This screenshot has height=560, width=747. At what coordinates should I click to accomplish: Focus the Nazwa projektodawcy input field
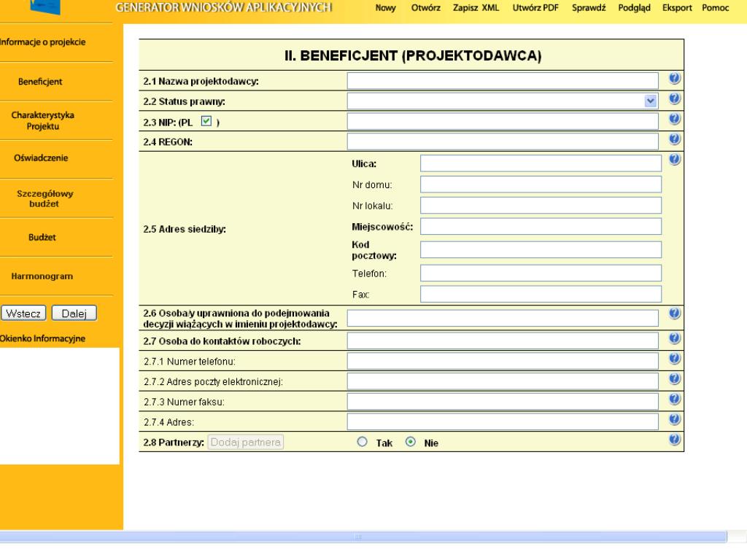(x=503, y=81)
